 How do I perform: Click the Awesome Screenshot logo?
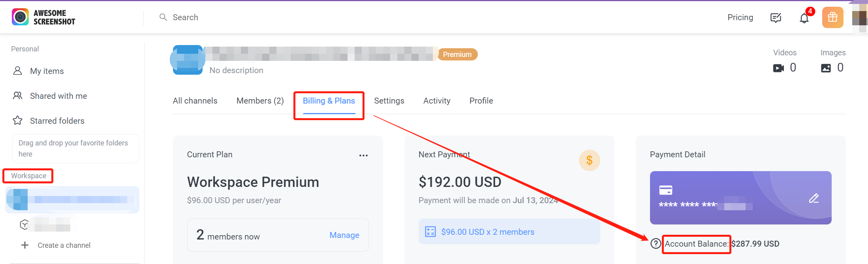coord(43,17)
